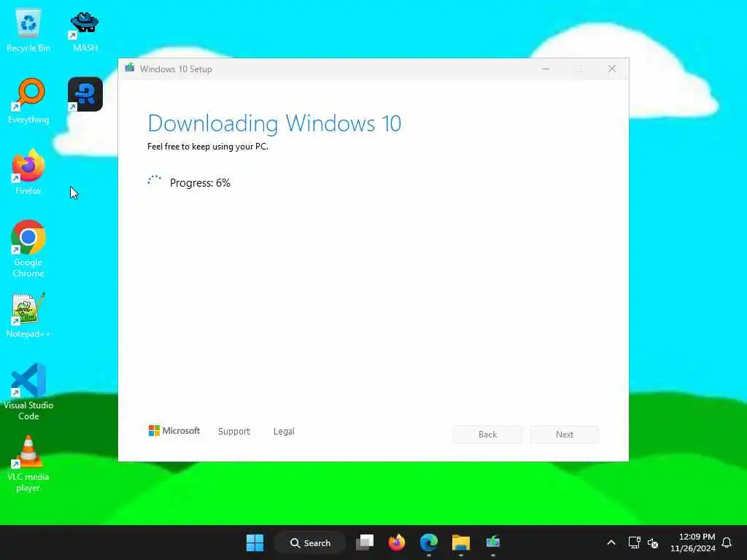The height and width of the screenshot is (560, 747).
Task: Open Microsoft Edge from the taskbar
Action: 429,542
